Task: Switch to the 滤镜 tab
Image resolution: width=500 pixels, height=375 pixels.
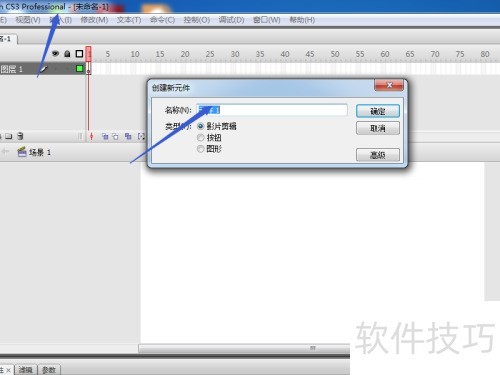Action: coord(26,370)
